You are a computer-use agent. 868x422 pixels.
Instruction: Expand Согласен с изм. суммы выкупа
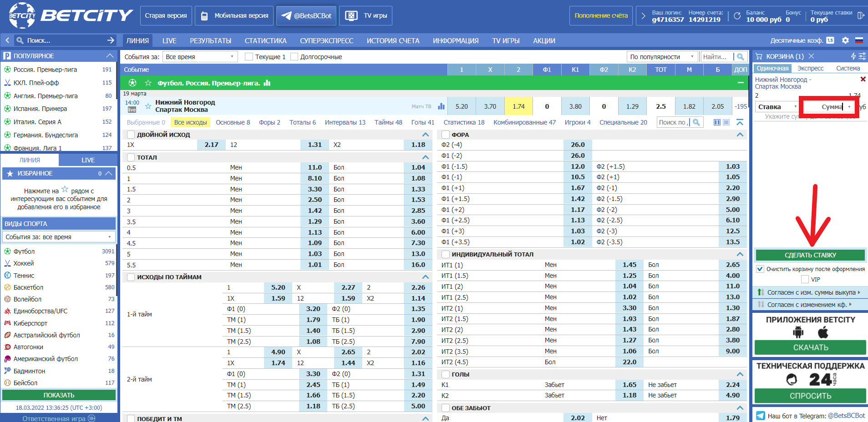810,292
